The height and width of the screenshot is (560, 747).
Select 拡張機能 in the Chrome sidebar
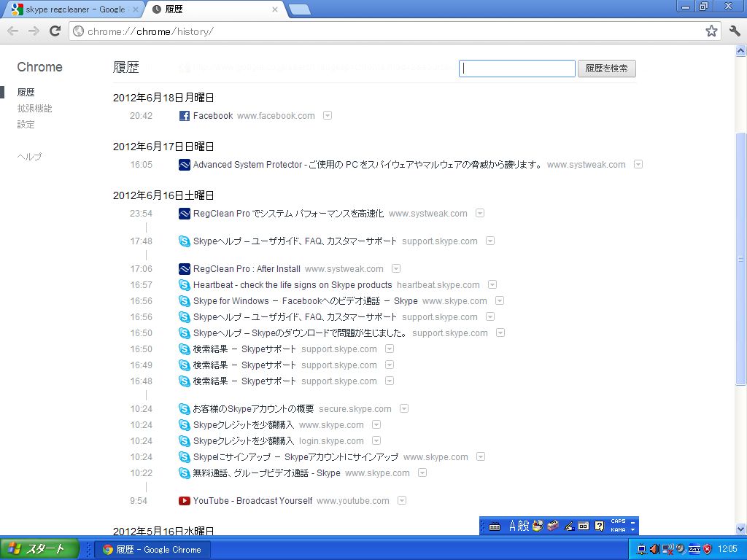34,109
